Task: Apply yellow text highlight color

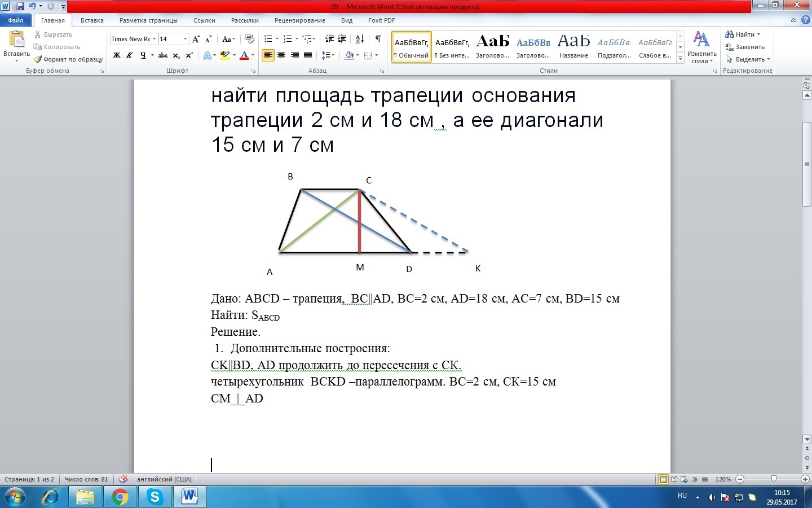Action: (224, 55)
